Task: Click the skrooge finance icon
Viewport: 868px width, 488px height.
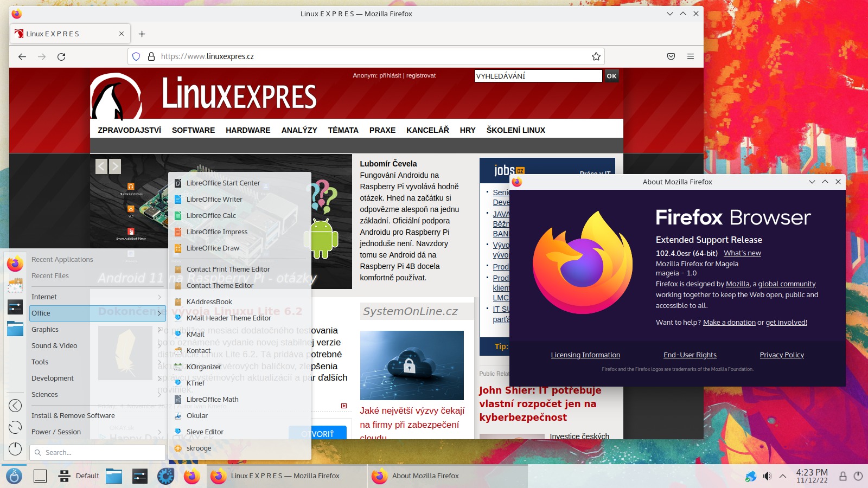Action: point(178,448)
